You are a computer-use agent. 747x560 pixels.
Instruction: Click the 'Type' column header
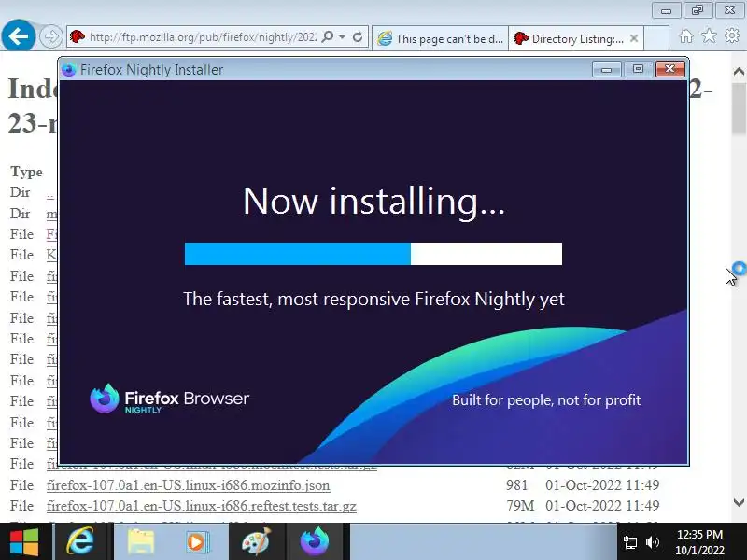pos(27,172)
